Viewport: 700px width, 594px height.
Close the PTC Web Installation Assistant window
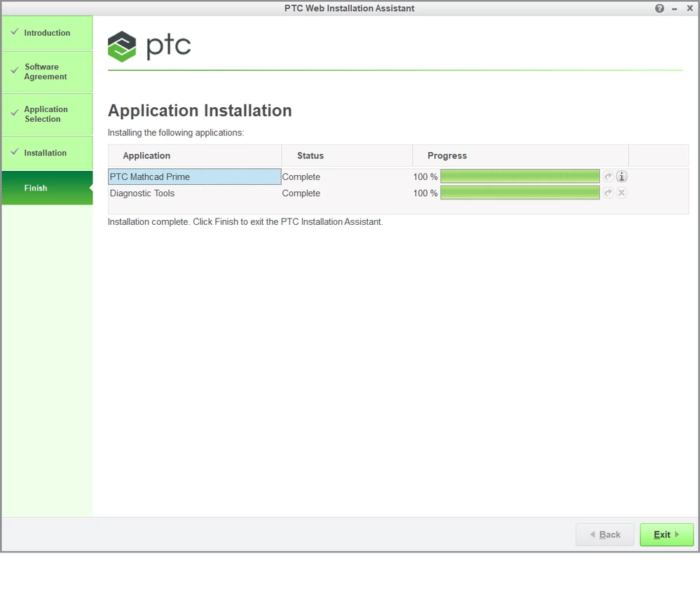[x=689, y=8]
